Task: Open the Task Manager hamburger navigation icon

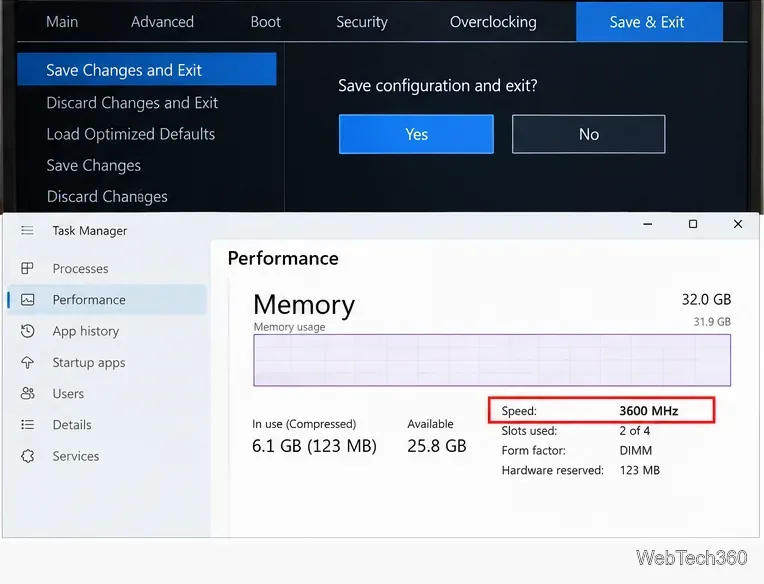Action: tap(27, 230)
